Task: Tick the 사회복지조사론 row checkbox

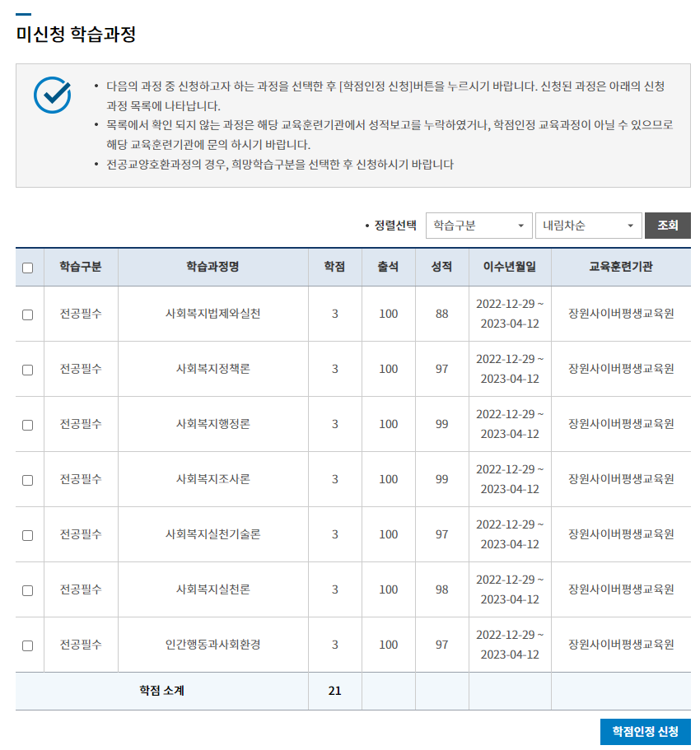Action: (28, 480)
